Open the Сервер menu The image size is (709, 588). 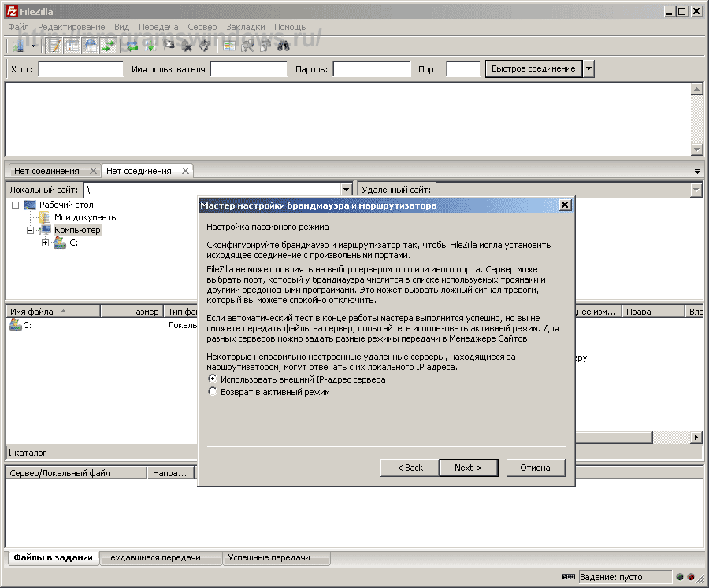coord(202,27)
